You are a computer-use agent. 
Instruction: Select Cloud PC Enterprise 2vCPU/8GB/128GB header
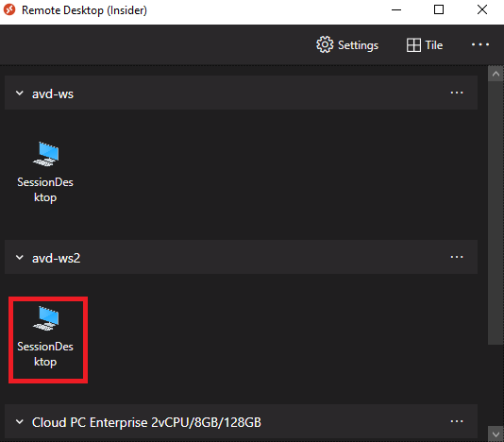(241, 421)
